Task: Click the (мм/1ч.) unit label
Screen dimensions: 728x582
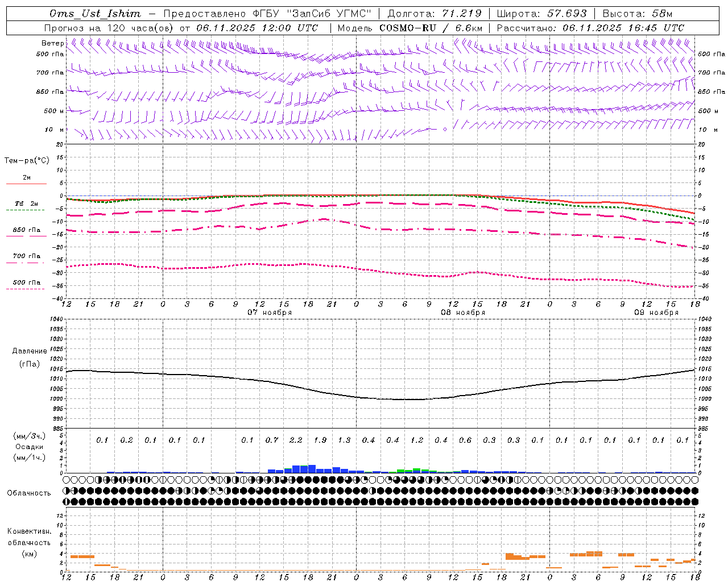Action: [30, 458]
